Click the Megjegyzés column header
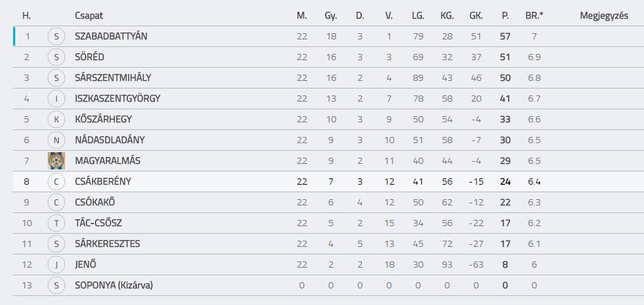This screenshot has height=305, width=644. click(x=604, y=16)
